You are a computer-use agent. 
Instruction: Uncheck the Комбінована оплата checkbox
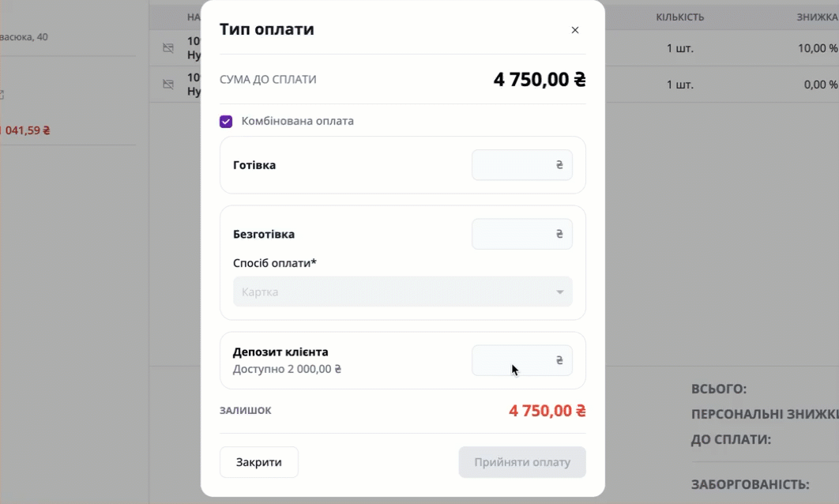226,122
